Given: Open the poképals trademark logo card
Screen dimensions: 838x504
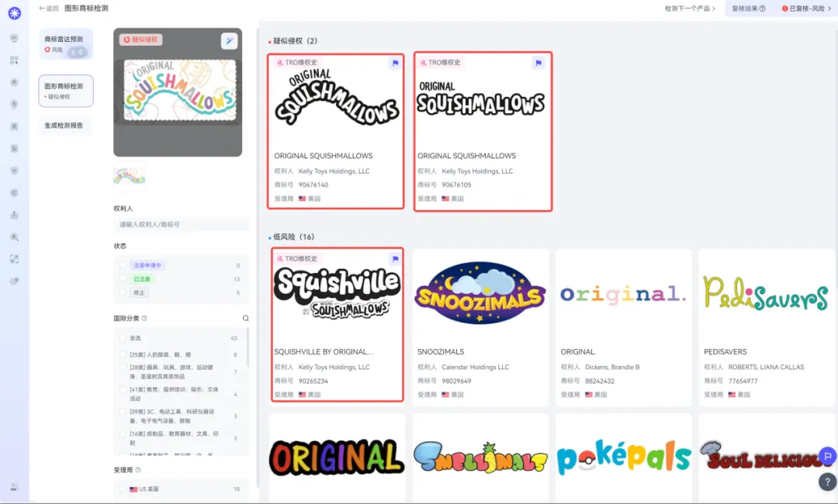Looking at the screenshot, I should coord(624,457).
